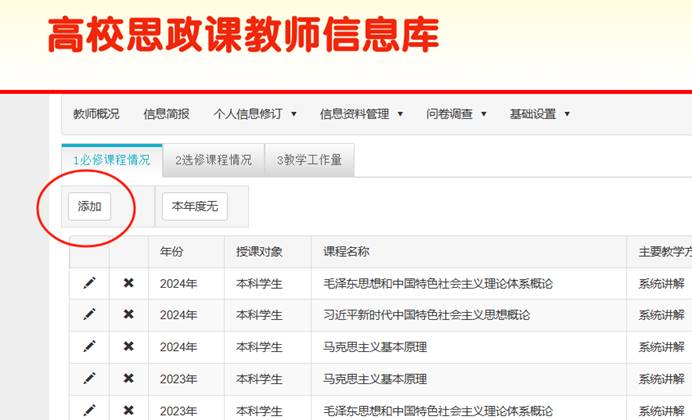
Task: Expand the 个人信息修订 dropdown menu
Action: click(x=255, y=114)
